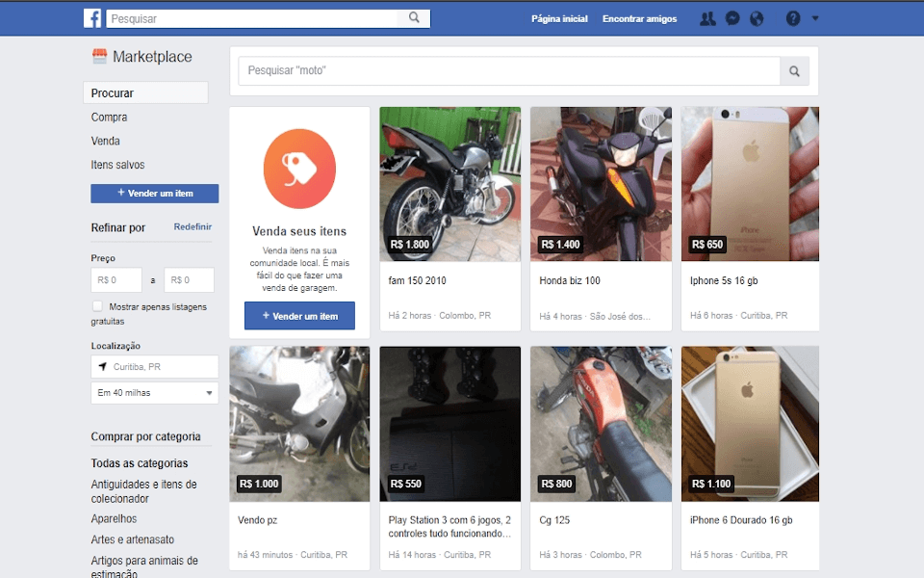
Task: Click the Redefinir filter link
Action: pos(192,226)
